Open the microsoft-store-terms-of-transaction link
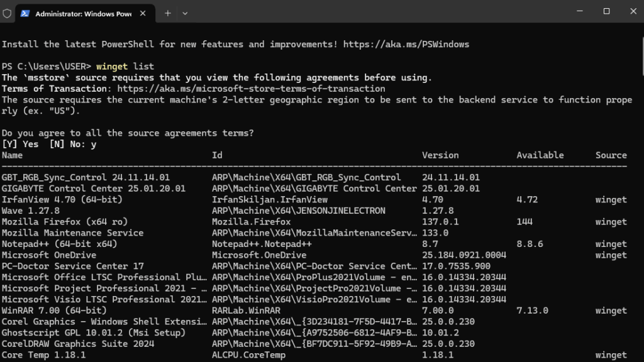644x362 pixels. pyautogui.click(x=251, y=89)
